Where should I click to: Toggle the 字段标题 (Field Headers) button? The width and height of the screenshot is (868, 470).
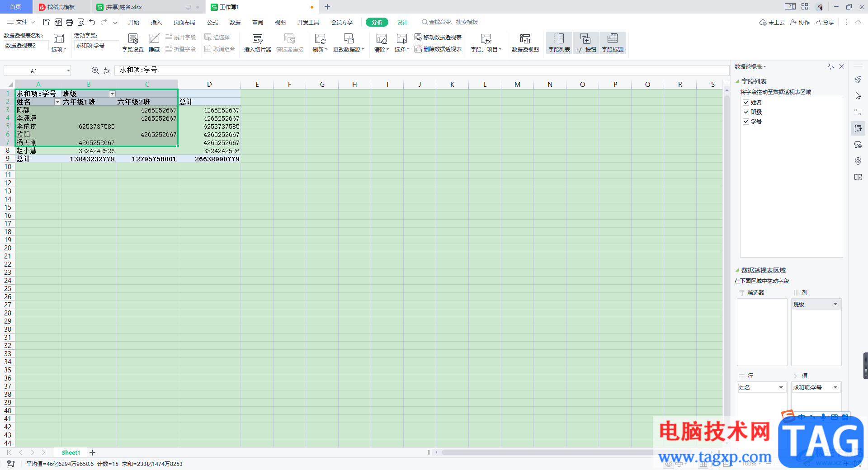tap(613, 43)
